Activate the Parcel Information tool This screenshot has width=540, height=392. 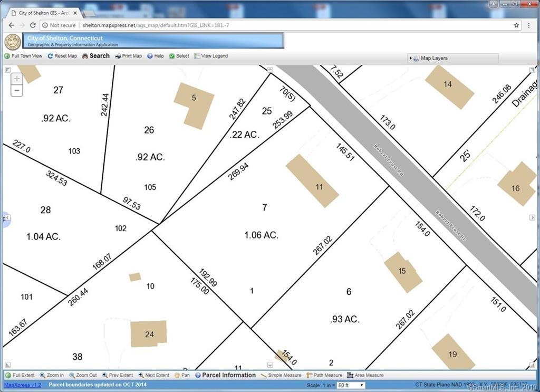(225, 375)
